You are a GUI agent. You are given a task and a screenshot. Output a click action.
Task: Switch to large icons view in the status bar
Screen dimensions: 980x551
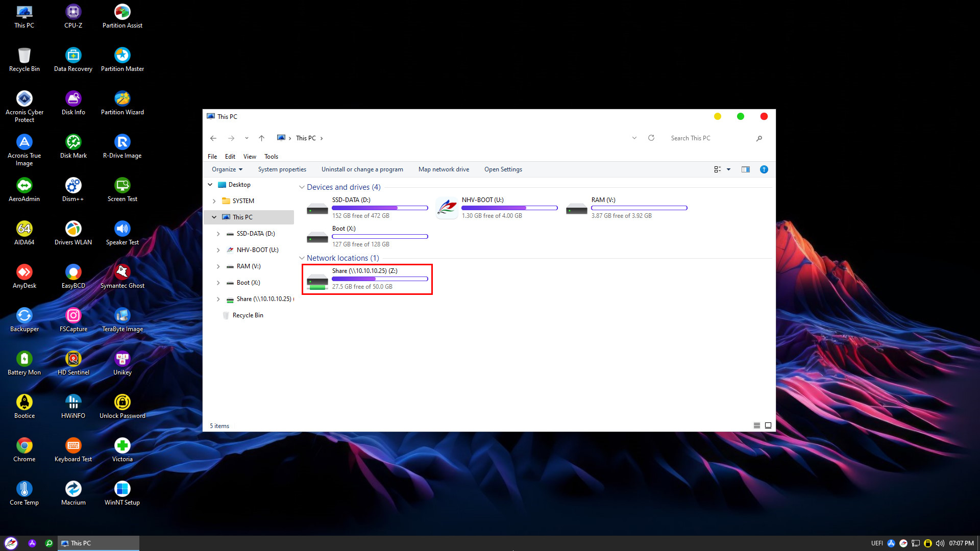768,425
